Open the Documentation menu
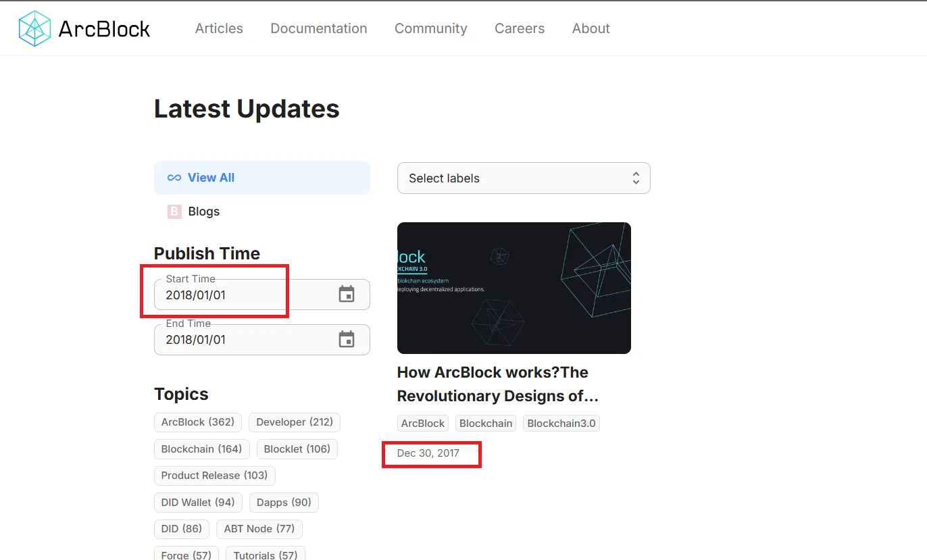Viewport: 927px width, 560px height. point(319,28)
